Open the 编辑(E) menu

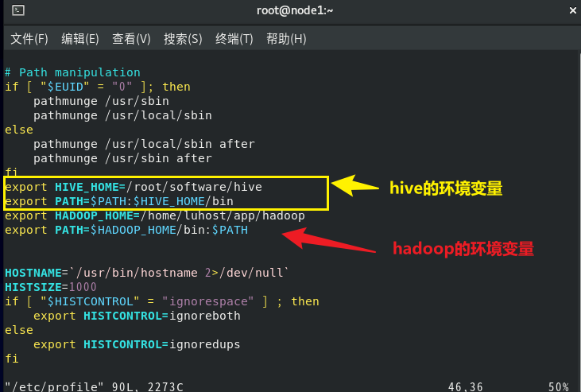[80, 39]
